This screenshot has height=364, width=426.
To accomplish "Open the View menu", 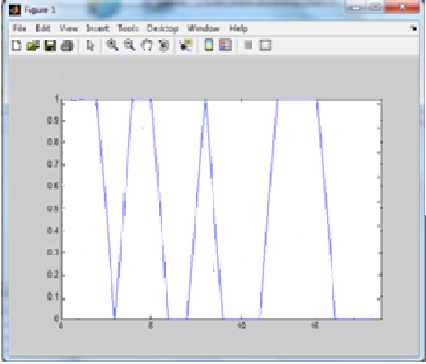I will pos(68,28).
